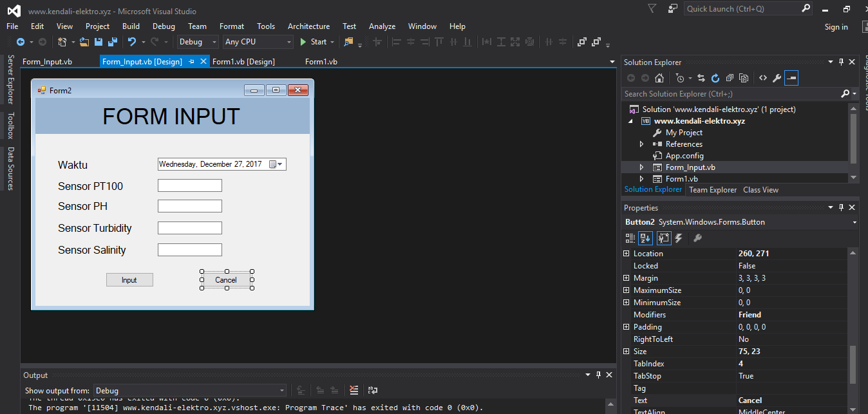Viewport: 868px width, 414px height.
Task: Open the Data Sources side tab
Action: (x=10, y=169)
